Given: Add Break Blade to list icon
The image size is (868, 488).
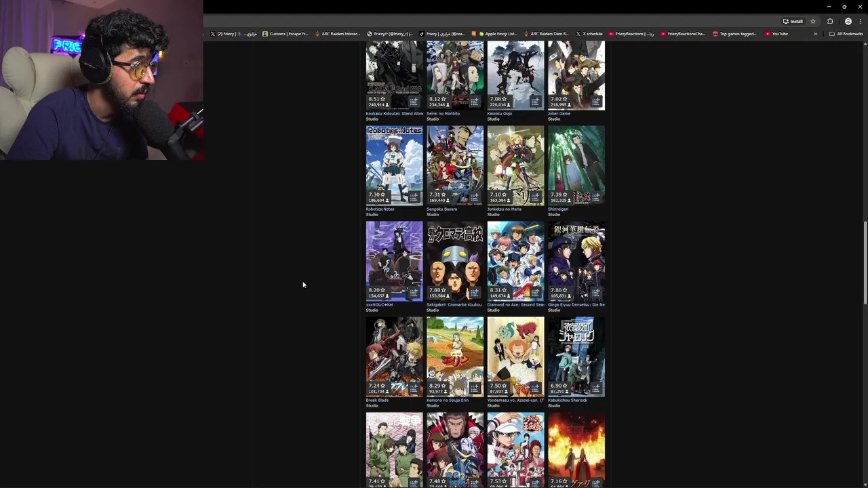Looking at the screenshot, I should tap(414, 388).
